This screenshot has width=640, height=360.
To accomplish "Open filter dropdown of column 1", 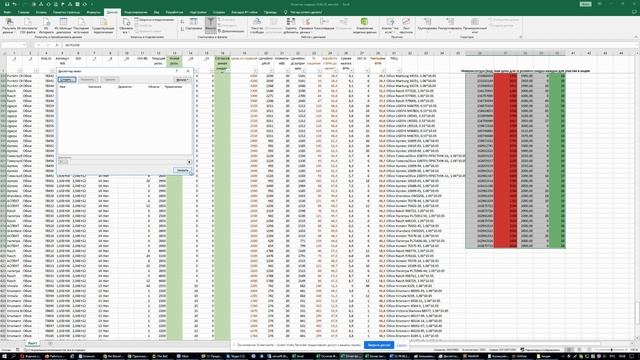I will [x=20, y=71].
